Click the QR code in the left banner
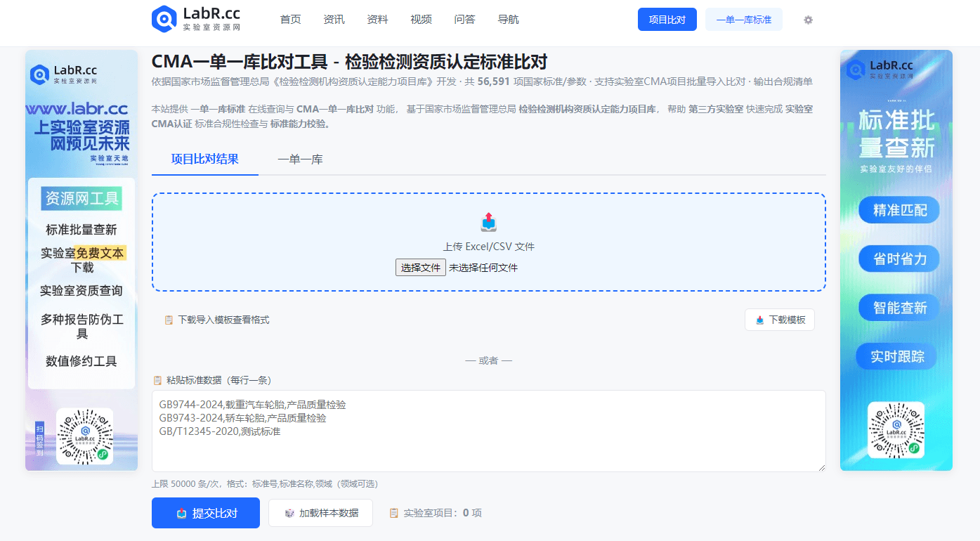The height and width of the screenshot is (541, 980). [x=84, y=436]
